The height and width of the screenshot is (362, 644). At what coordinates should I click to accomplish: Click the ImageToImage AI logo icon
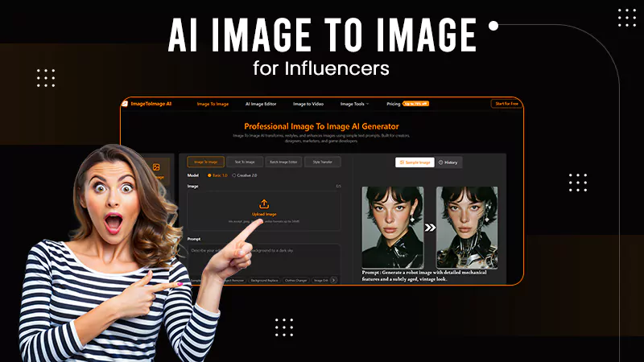point(125,104)
